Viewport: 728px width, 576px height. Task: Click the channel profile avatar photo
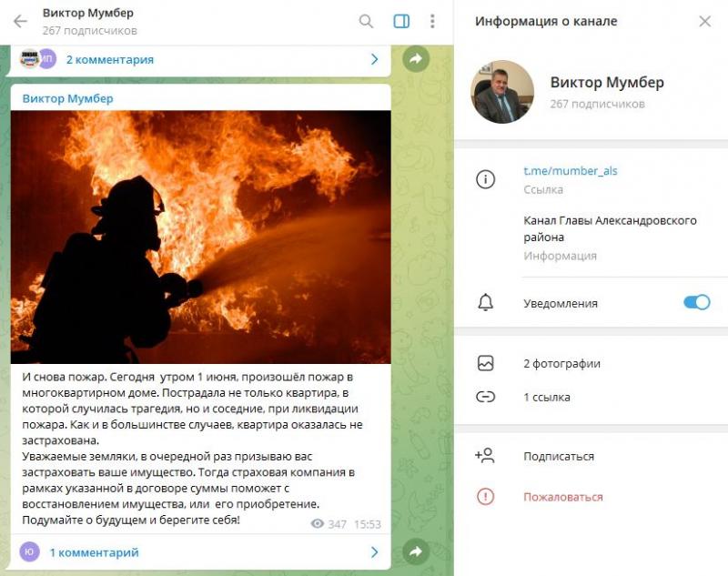coord(502,91)
